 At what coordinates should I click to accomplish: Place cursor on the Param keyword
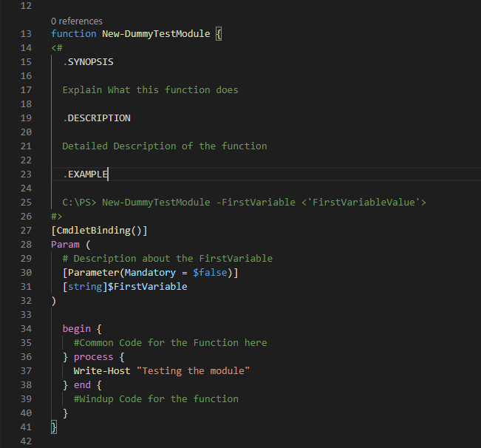[65, 245]
